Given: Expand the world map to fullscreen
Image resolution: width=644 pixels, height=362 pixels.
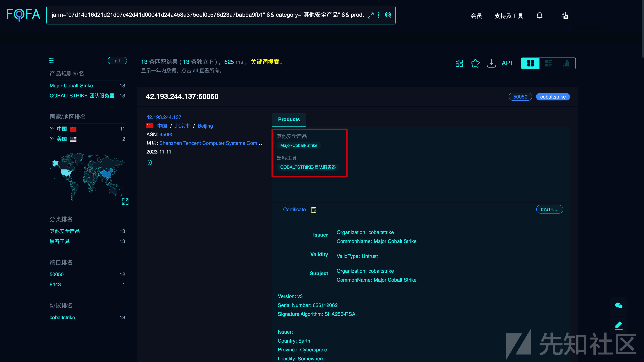Looking at the screenshot, I should pos(125,202).
